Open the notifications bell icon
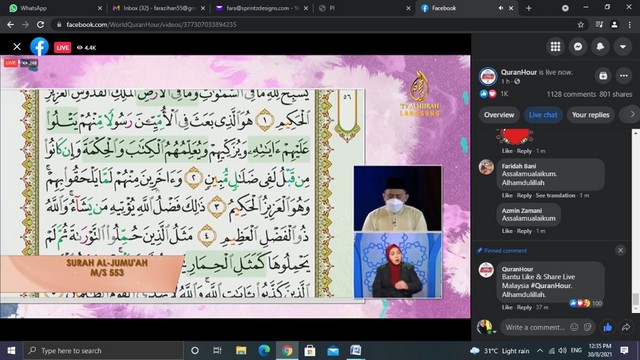 (x=600, y=47)
